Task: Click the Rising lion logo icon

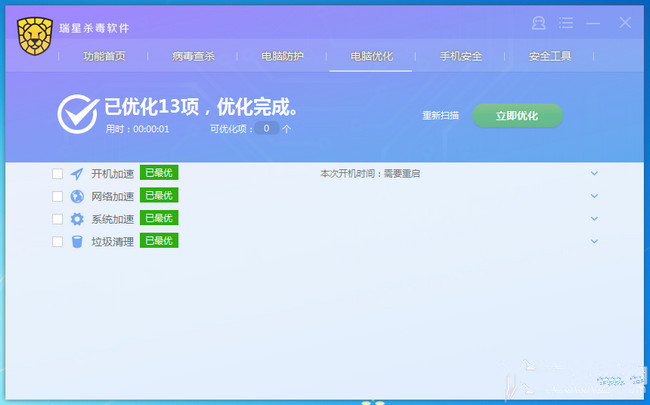Action: coord(34,34)
